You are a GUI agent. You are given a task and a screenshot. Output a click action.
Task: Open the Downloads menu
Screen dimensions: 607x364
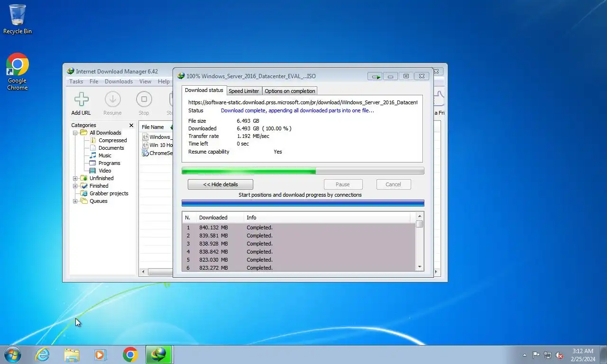119,82
